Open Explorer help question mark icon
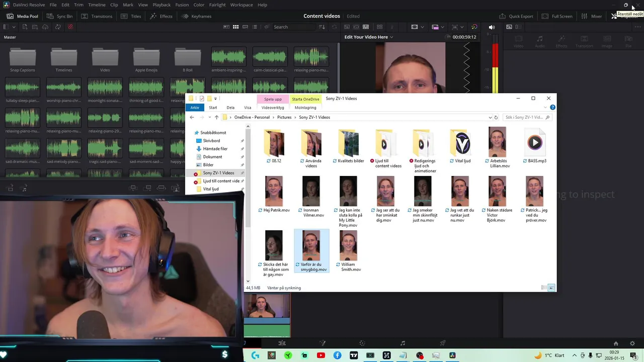The width and height of the screenshot is (644, 362). click(552, 108)
